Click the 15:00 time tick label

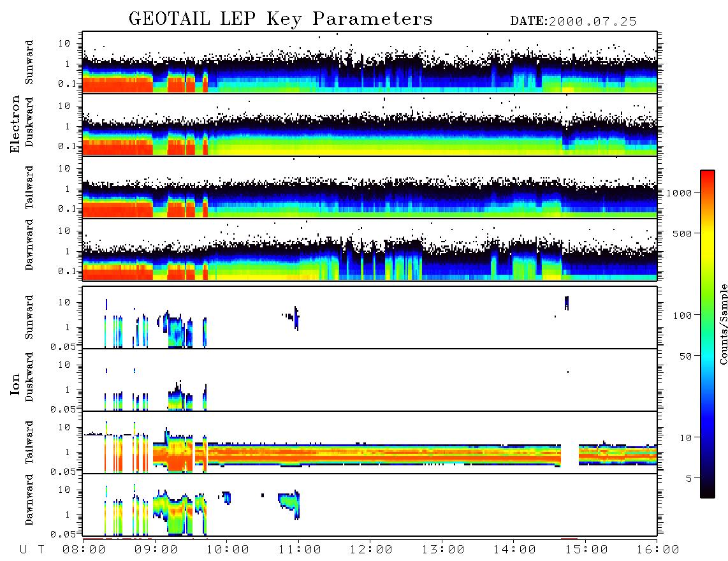click(x=586, y=550)
